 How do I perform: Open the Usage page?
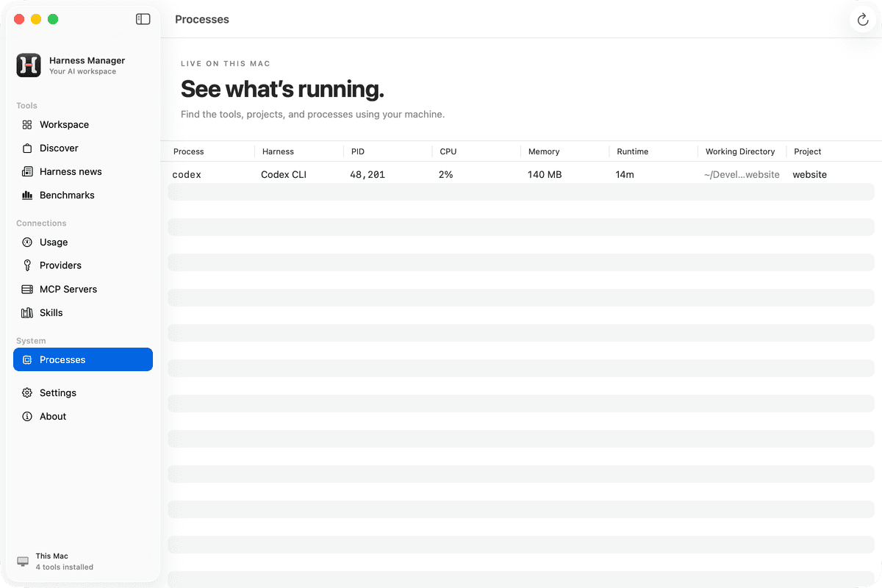pyautogui.click(x=83, y=243)
